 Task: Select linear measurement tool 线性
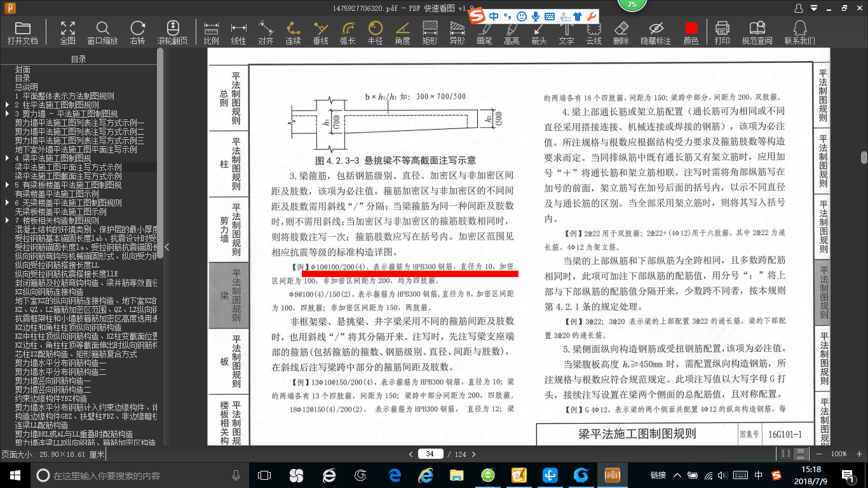pyautogui.click(x=238, y=33)
